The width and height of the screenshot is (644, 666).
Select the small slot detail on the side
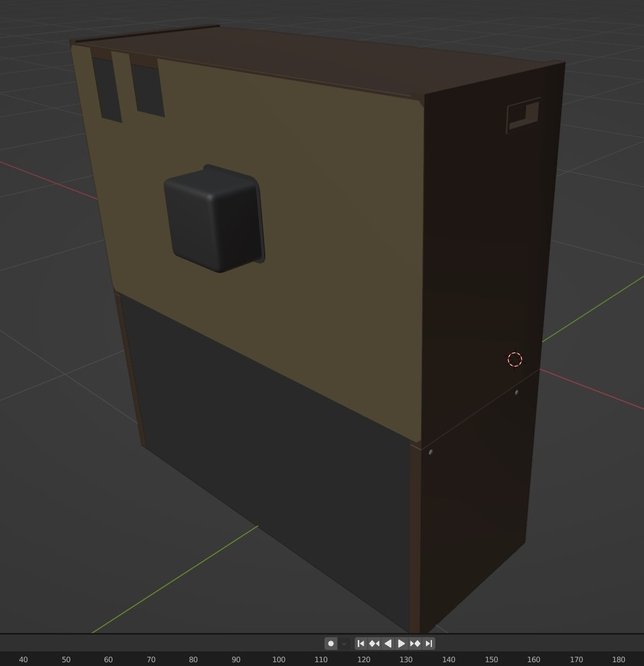[x=523, y=115]
